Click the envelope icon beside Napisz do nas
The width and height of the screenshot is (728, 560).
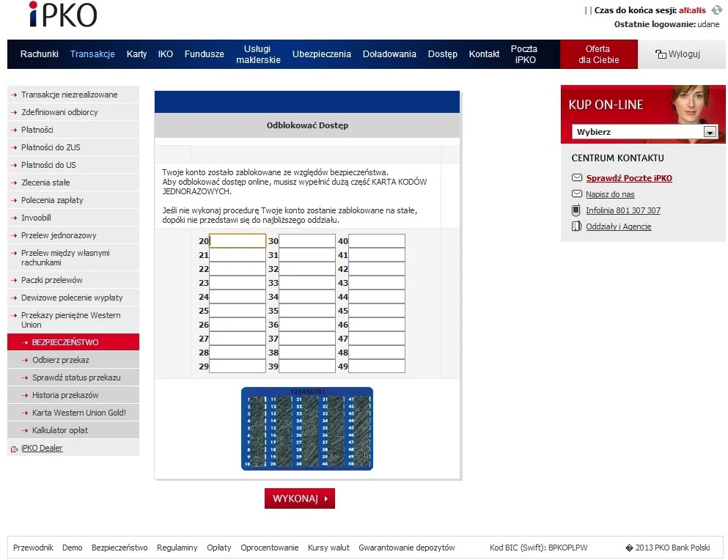[577, 194]
